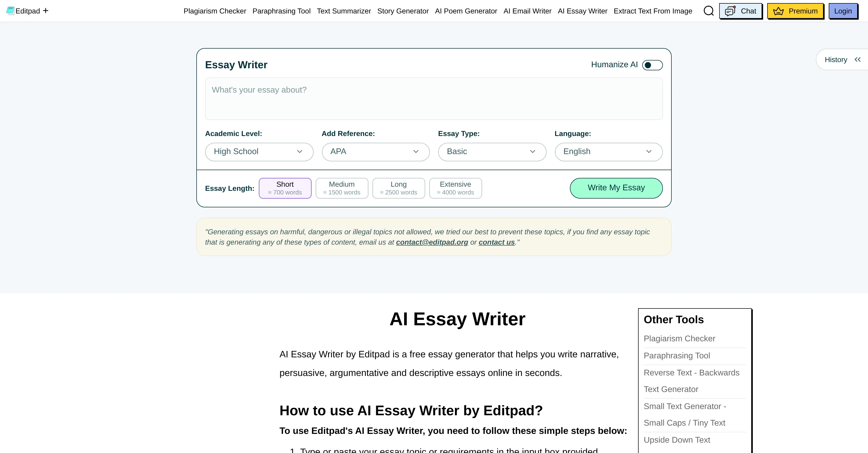The height and width of the screenshot is (453, 868).
Task: Click Write My Essay button
Action: [616, 188]
